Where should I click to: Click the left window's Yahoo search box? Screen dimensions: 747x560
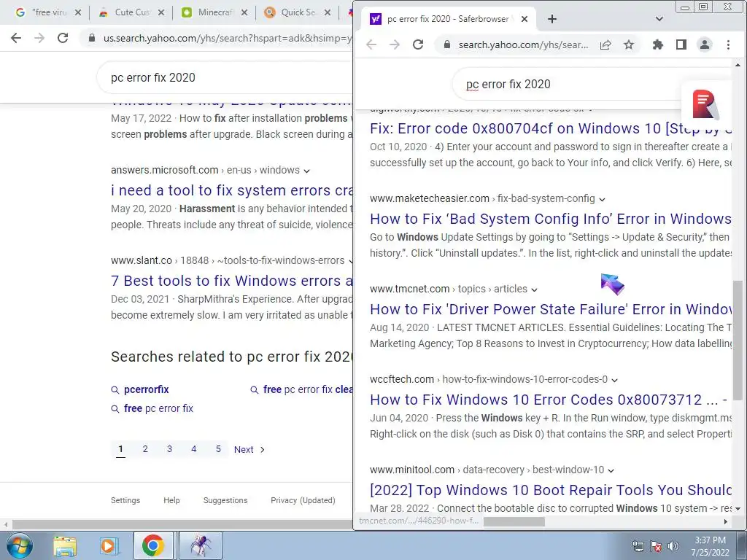coord(224,77)
